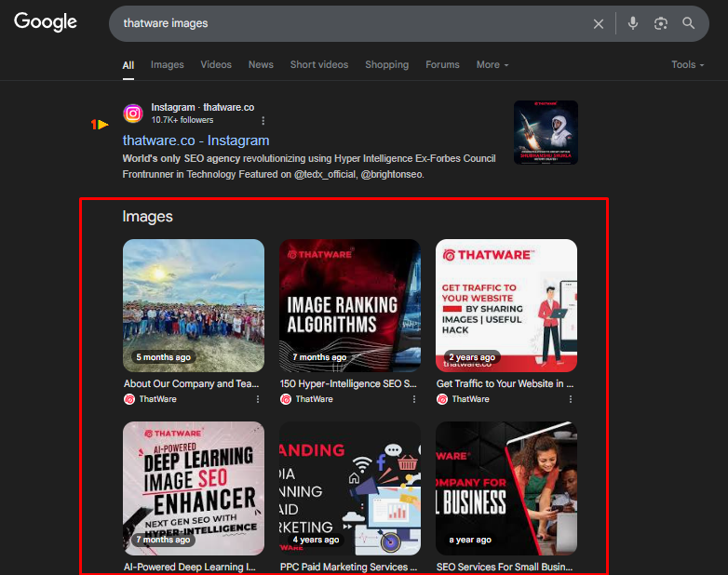Click the Images section heading
Screen dimensions: 728x575
(x=148, y=217)
